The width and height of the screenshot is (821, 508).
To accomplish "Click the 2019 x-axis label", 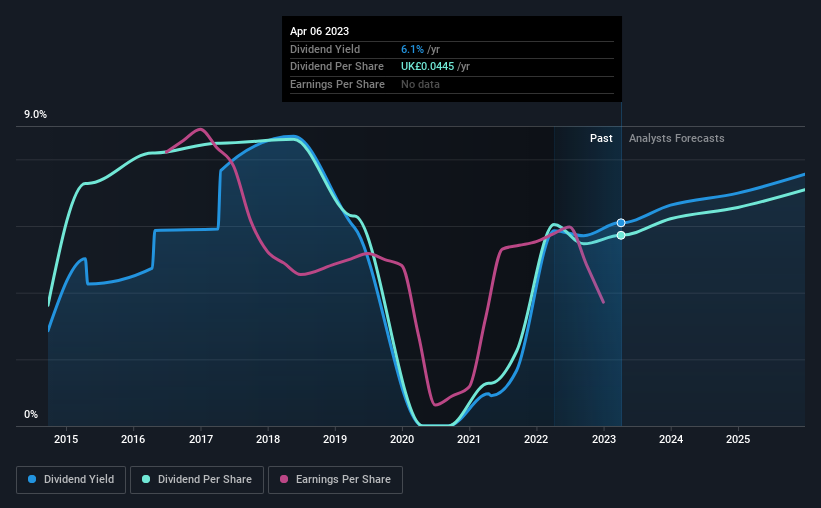I will pyautogui.click(x=335, y=439).
